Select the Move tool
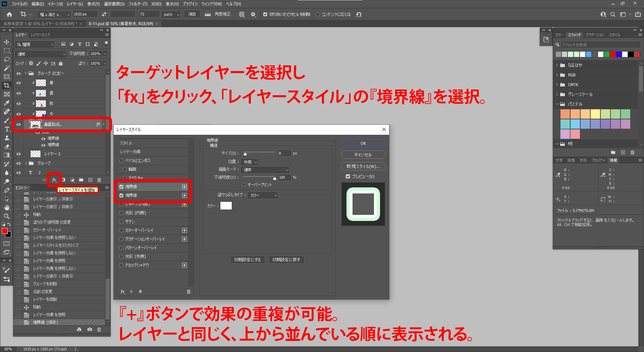The height and width of the screenshot is (352, 644). pyautogui.click(x=7, y=42)
